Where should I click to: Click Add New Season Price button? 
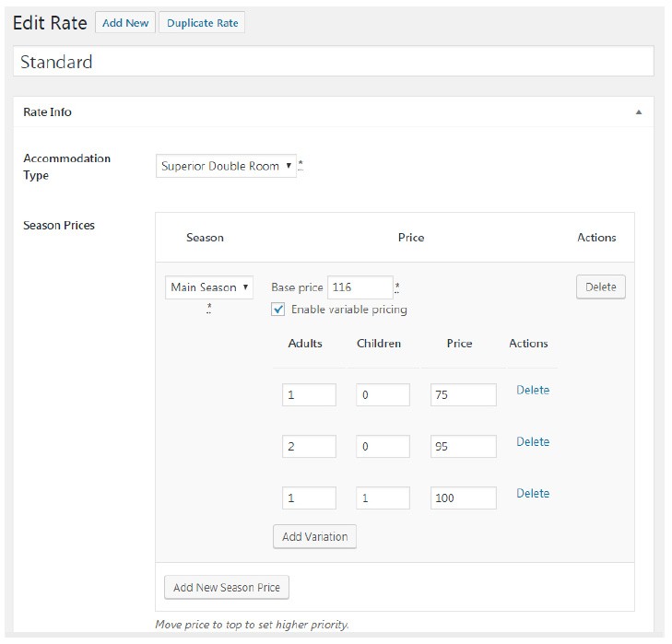(227, 588)
